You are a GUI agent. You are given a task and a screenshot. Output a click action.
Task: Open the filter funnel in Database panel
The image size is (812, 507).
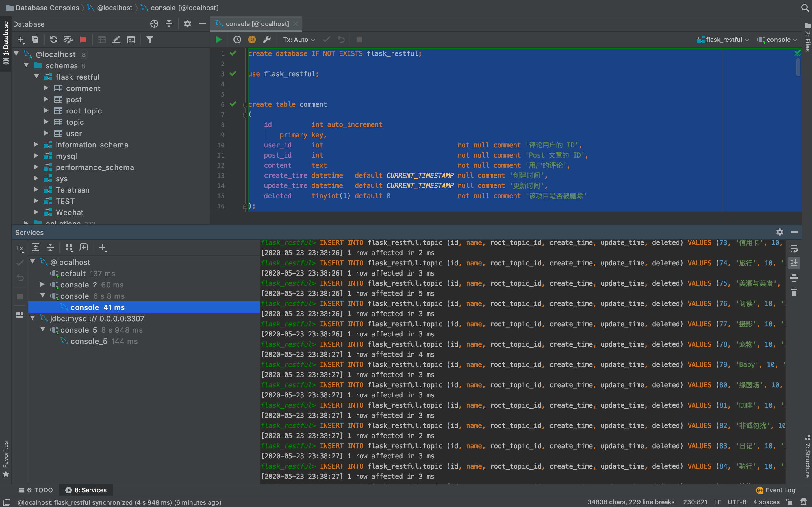click(150, 40)
